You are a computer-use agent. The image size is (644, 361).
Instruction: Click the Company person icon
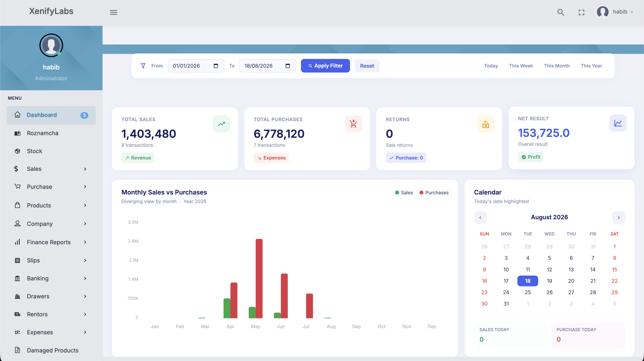[17, 223]
